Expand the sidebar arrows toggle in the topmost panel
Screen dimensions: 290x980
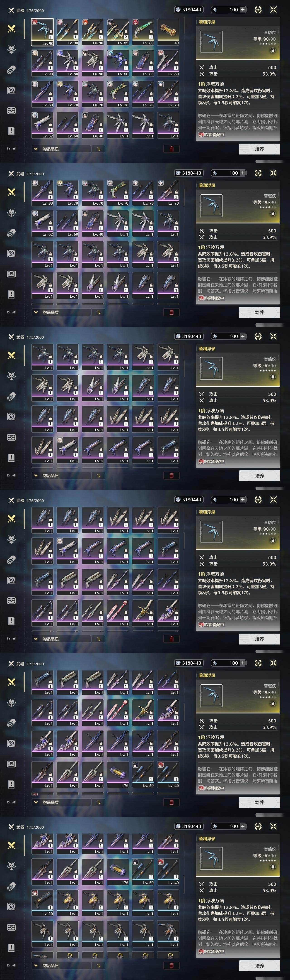(11, 149)
